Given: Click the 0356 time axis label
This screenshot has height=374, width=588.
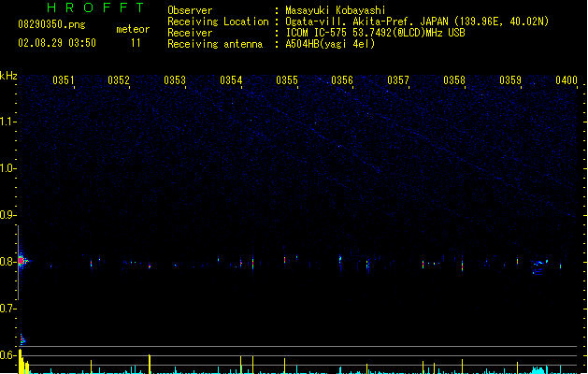Looking at the screenshot, I should (x=342, y=80).
